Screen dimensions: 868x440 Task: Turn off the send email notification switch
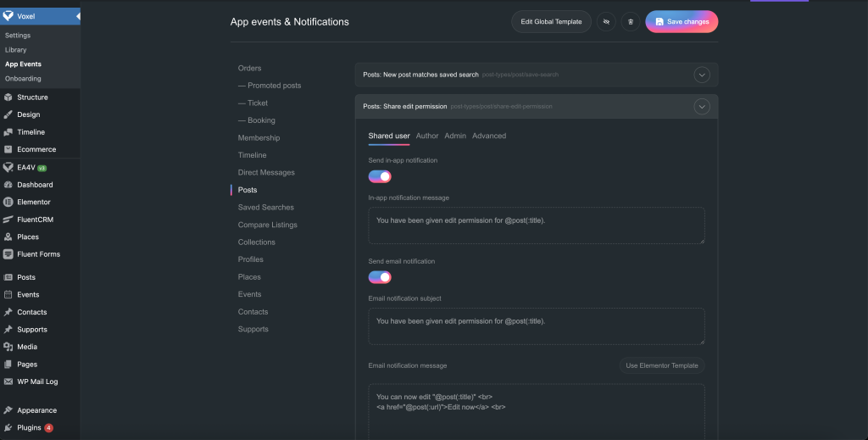tap(380, 277)
